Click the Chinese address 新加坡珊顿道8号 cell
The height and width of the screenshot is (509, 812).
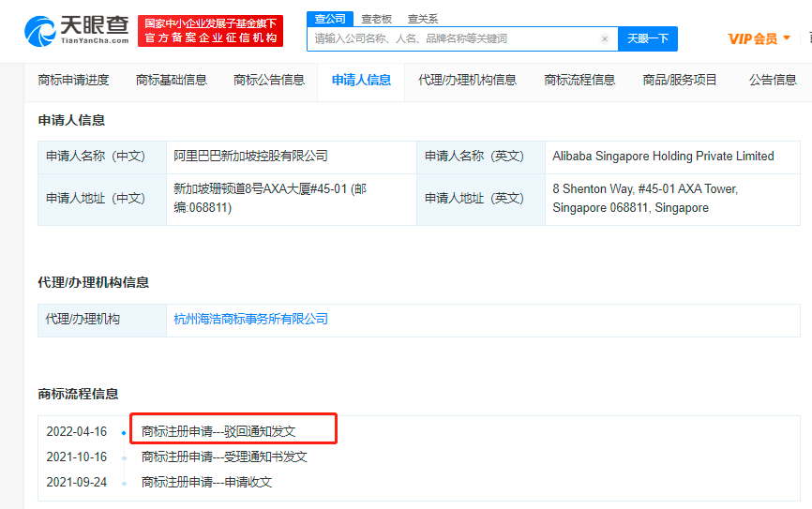(x=291, y=199)
